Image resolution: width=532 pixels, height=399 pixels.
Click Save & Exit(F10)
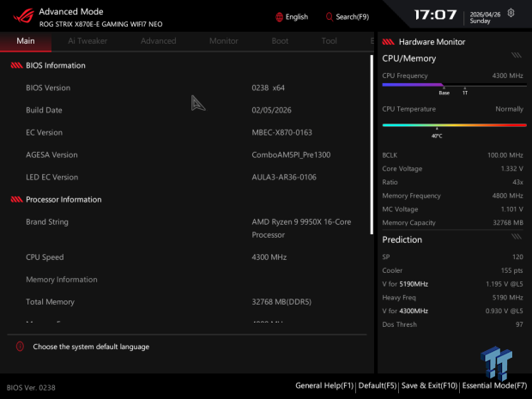coord(429,386)
